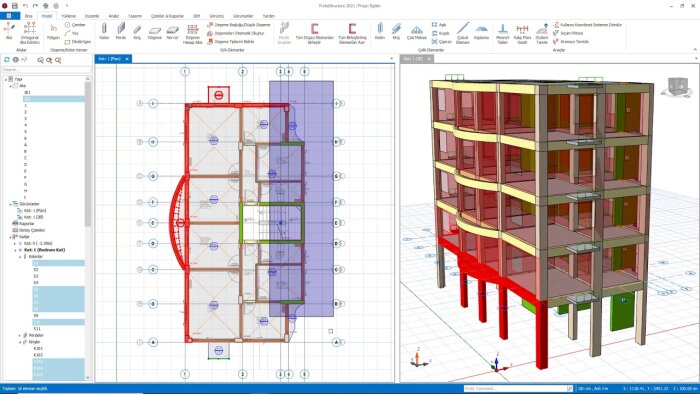700x394 pixels.
Task: Expand the Perdeler tree node
Action: tap(20, 335)
